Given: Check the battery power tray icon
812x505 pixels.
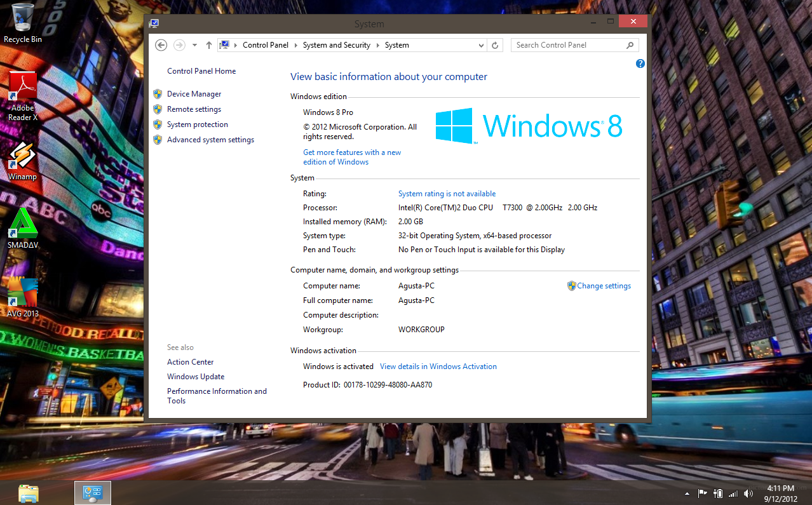Looking at the screenshot, I should click(x=718, y=494).
